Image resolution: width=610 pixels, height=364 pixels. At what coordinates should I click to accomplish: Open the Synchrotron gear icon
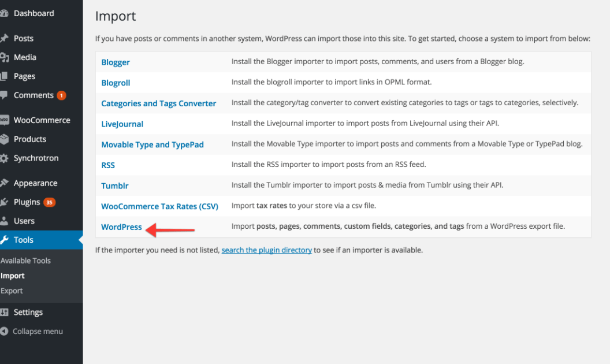tap(8, 158)
